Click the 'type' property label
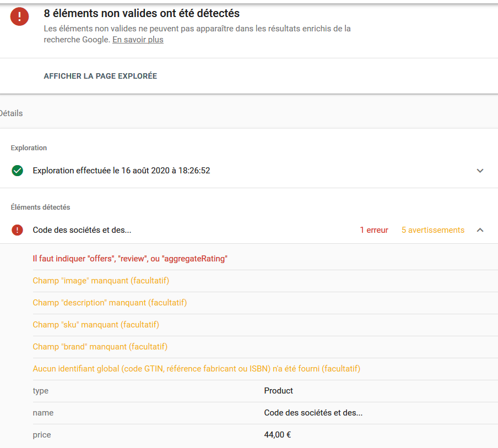Screen dimensions: 498x448 coord(41,391)
